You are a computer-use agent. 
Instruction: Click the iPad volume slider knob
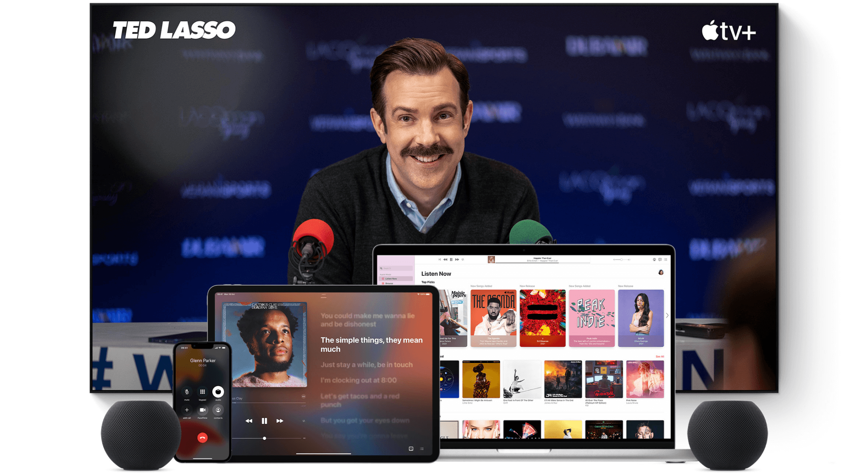pyautogui.click(x=264, y=438)
